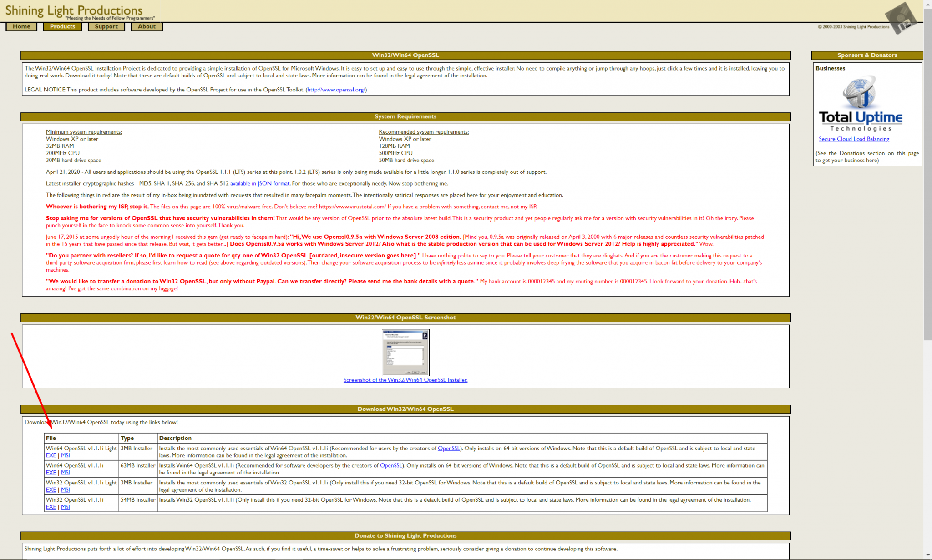Click the floppy disk logo icon

[901, 18]
